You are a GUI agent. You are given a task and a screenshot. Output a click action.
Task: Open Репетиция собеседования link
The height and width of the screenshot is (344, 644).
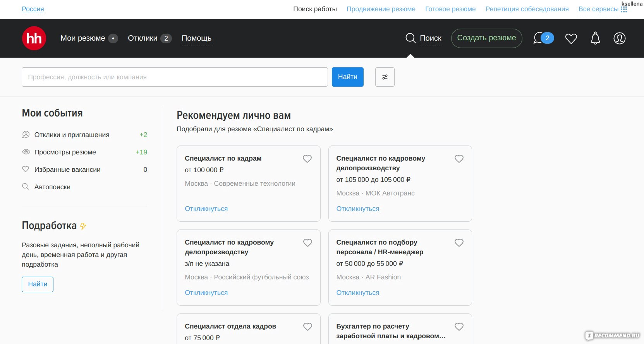tap(527, 9)
